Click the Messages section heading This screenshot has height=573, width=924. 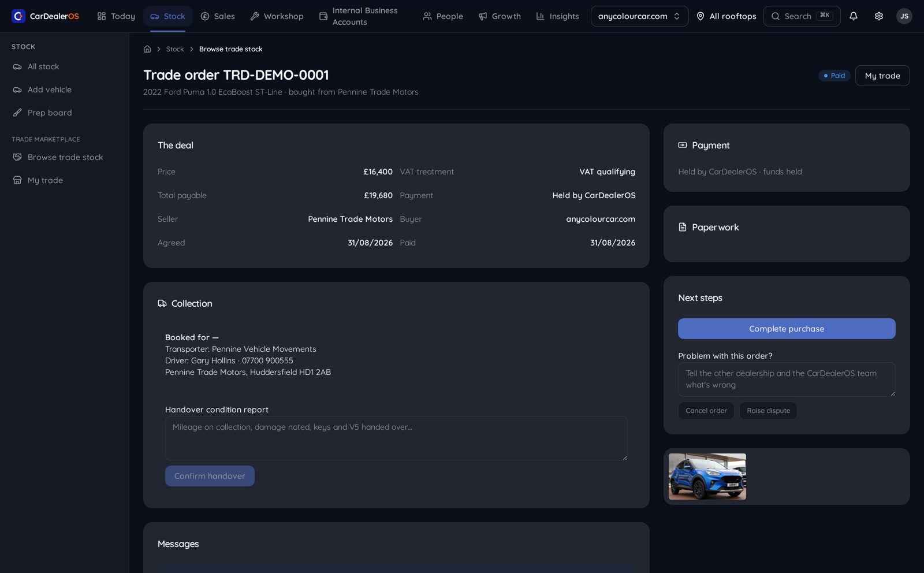[178, 544]
